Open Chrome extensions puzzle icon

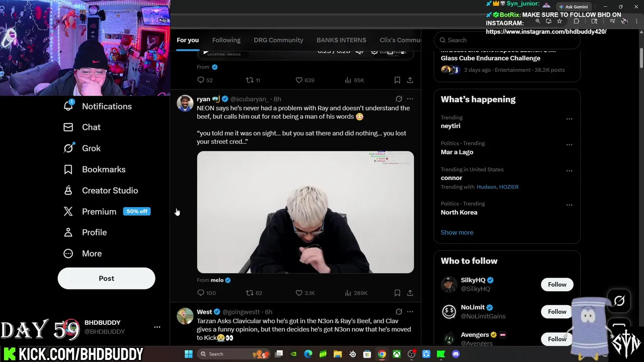coord(576,21)
